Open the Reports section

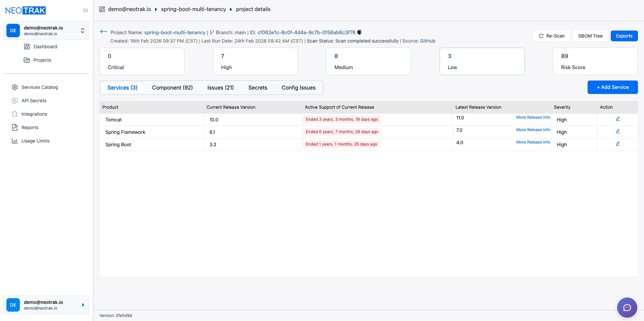point(30,127)
